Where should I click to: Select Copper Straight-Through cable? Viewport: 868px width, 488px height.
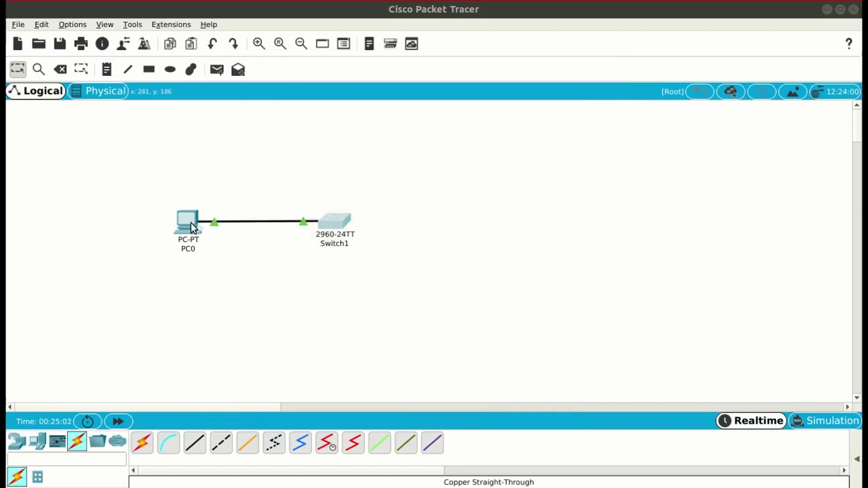(195, 443)
